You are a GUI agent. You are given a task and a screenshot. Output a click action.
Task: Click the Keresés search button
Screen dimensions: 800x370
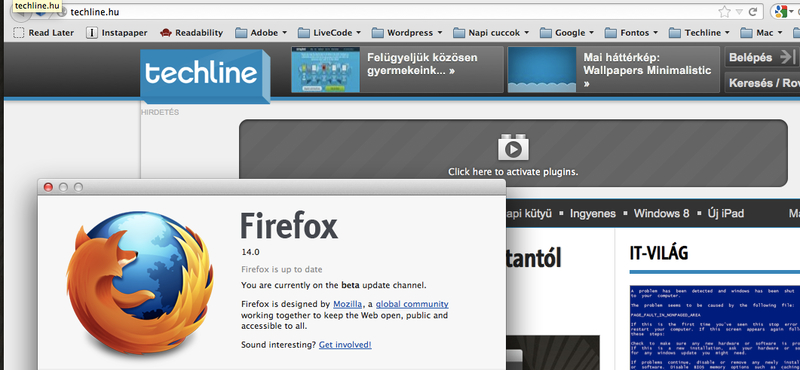point(762,83)
